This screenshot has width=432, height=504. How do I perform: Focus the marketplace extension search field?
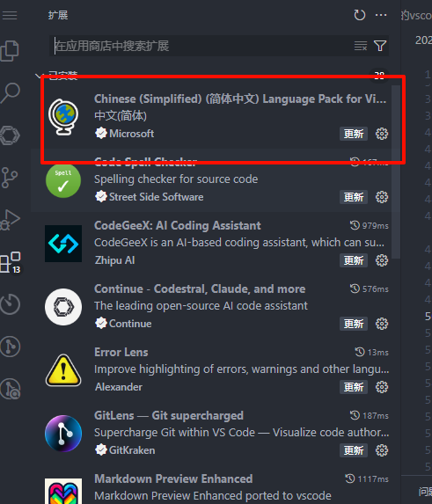point(202,46)
